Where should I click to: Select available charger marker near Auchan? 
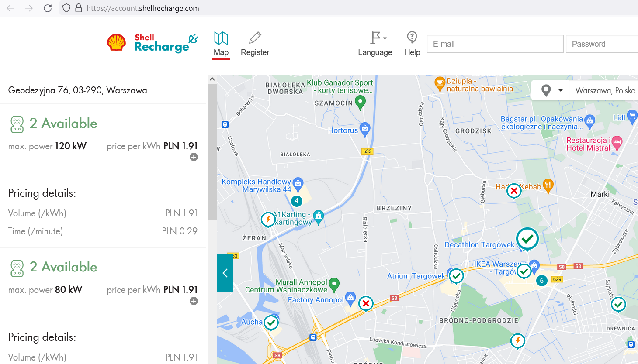click(x=271, y=323)
